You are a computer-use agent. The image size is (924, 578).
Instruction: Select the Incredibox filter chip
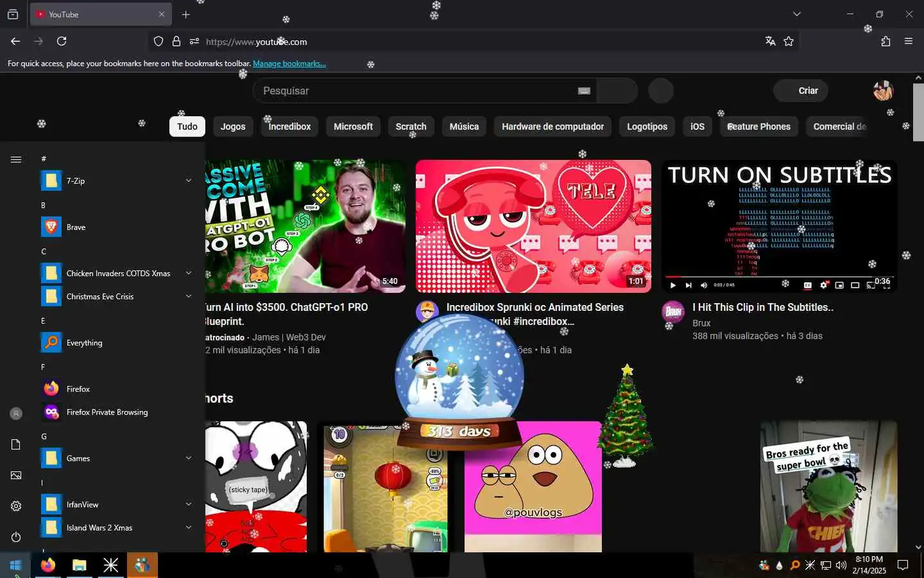pos(289,127)
